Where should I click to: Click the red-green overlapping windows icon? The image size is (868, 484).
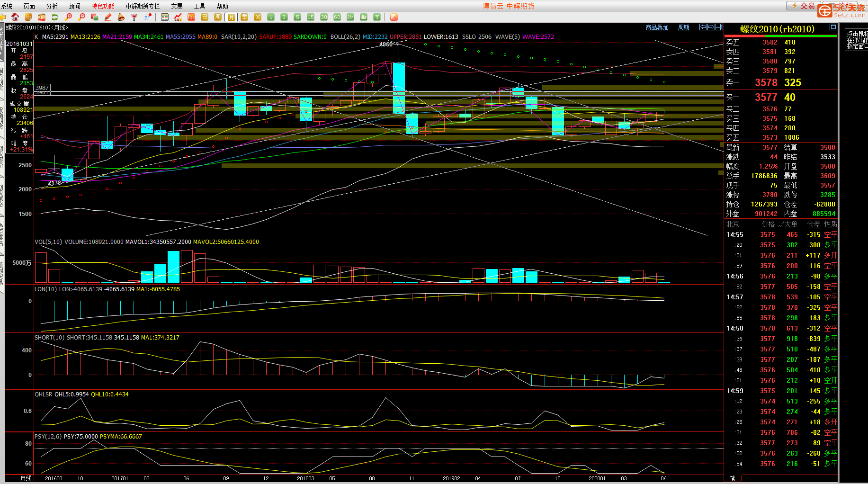pyautogui.click(x=95, y=17)
